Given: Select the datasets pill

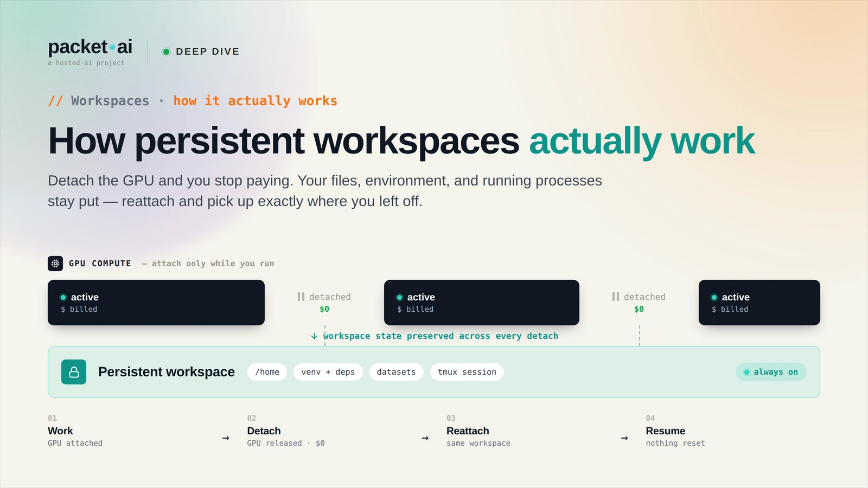Looking at the screenshot, I should tap(397, 372).
